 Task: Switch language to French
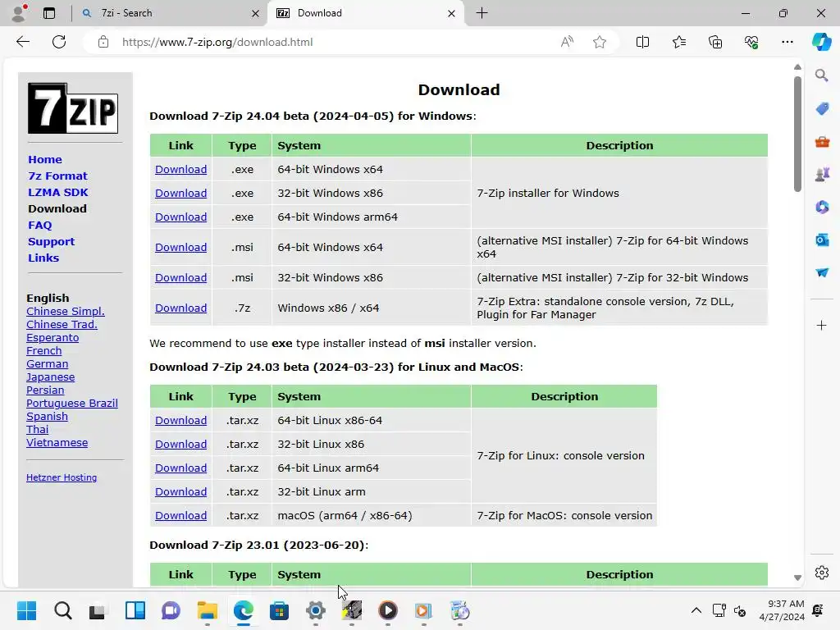coord(44,351)
